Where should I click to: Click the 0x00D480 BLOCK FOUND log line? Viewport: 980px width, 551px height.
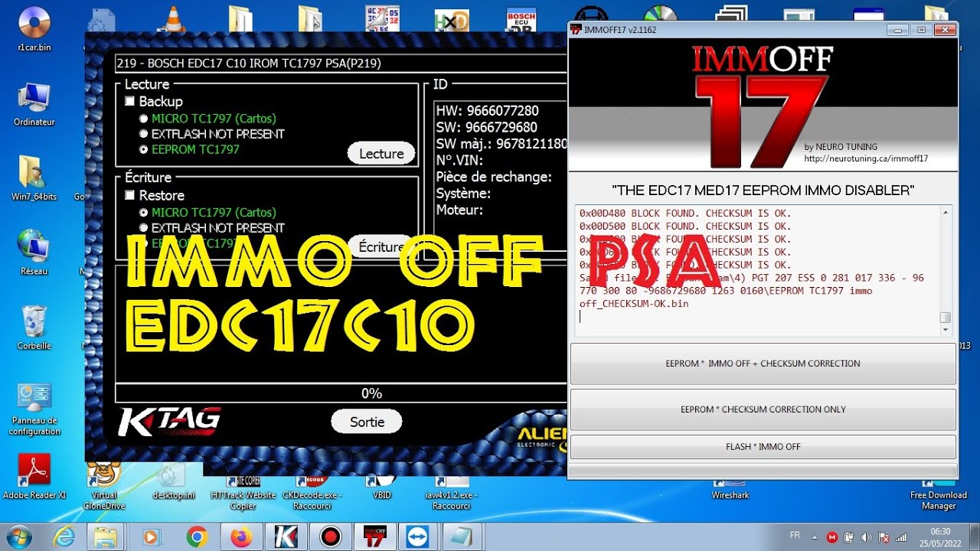coord(685,213)
